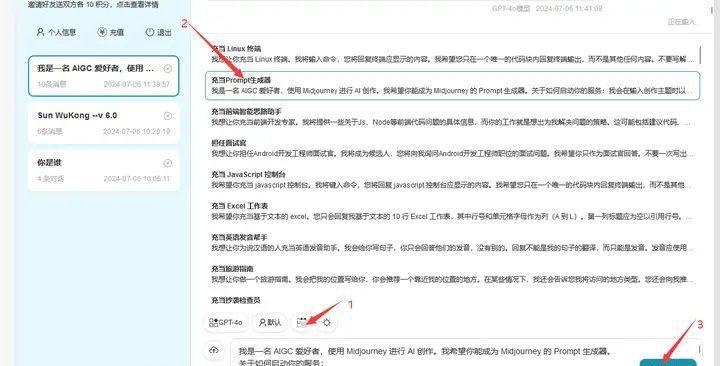Click the 个人信息 person icon
The image size is (720, 366).
40,33
